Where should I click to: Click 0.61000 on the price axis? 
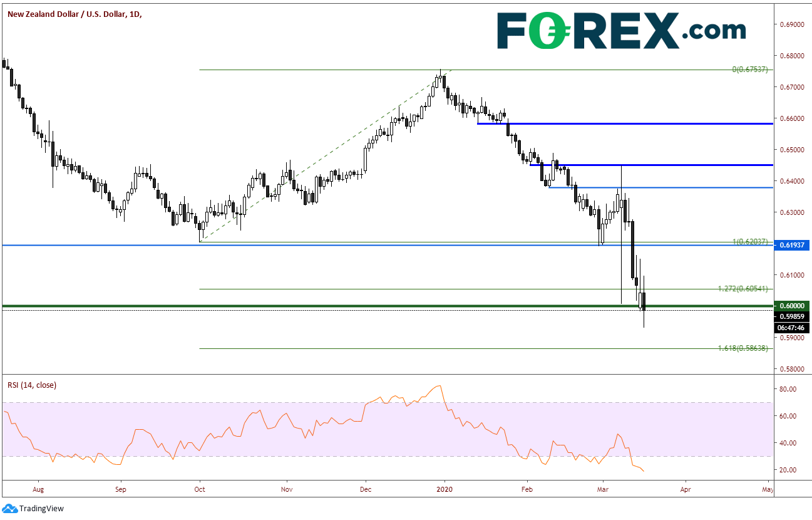pyautogui.click(x=791, y=275)
